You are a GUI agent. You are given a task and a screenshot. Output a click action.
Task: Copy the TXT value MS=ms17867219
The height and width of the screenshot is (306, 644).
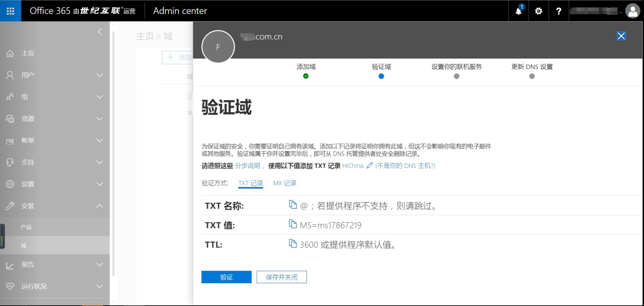[293, 224]
